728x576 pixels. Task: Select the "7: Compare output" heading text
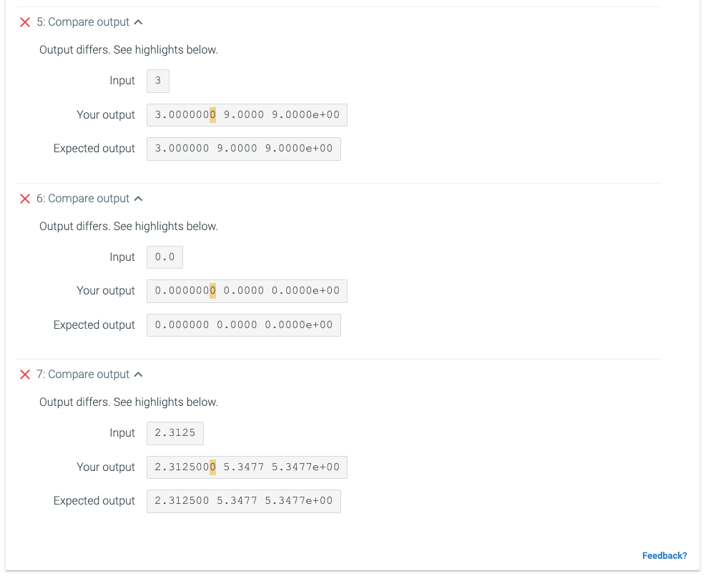[83, 374]
